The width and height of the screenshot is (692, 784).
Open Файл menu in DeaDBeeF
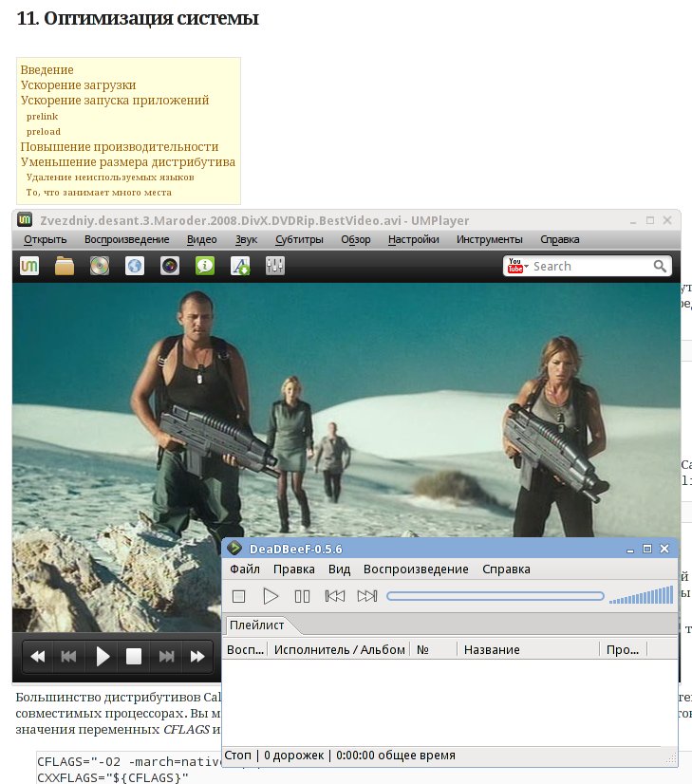[x=245, y=569]
